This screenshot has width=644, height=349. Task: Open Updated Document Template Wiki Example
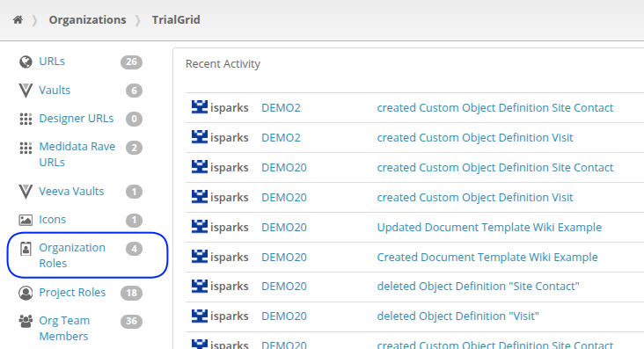489,227
